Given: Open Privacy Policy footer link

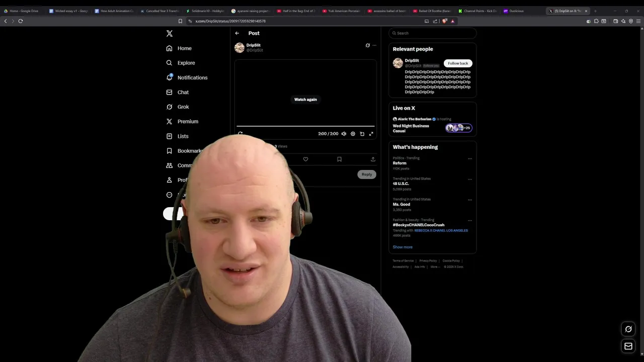Looking at the screenshot, I should [x=428, y=261].
